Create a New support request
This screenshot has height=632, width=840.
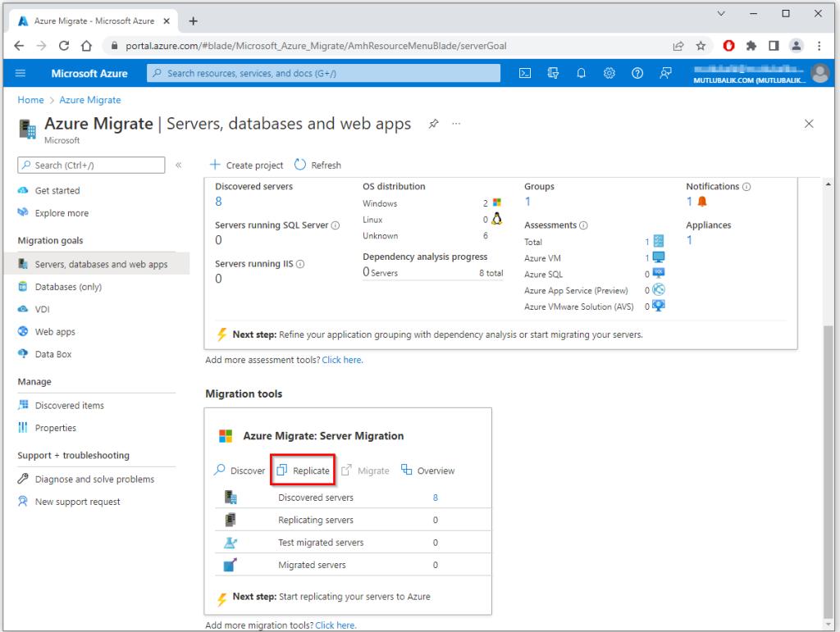[77, 502]
